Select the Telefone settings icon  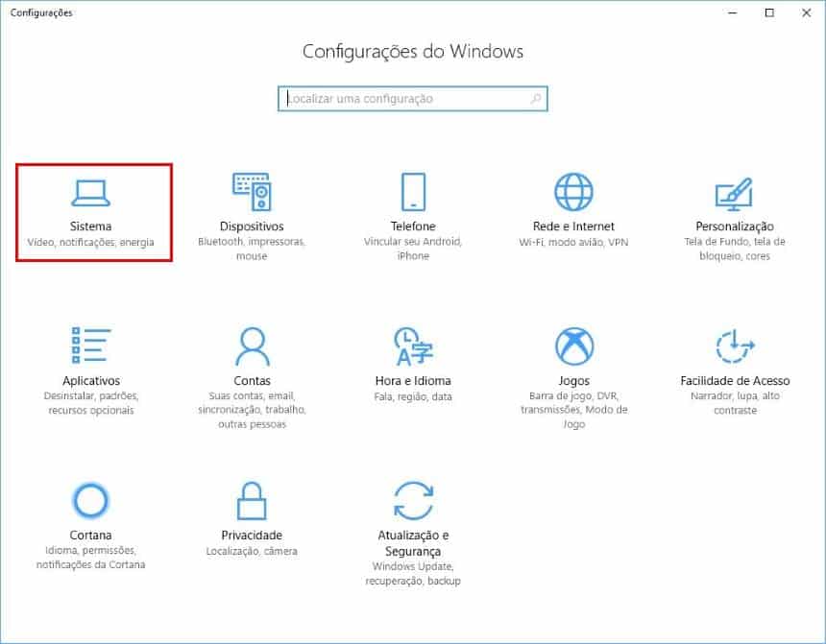click(x=412, y=192)
